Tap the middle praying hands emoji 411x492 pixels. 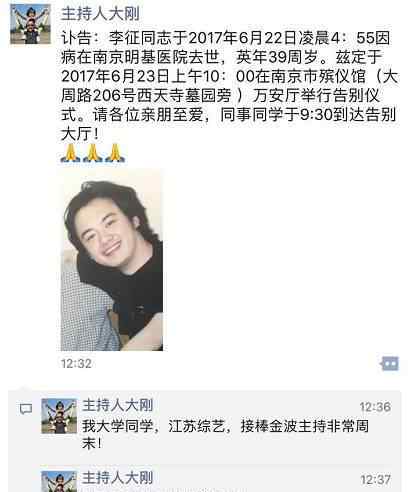pos(92,153)
